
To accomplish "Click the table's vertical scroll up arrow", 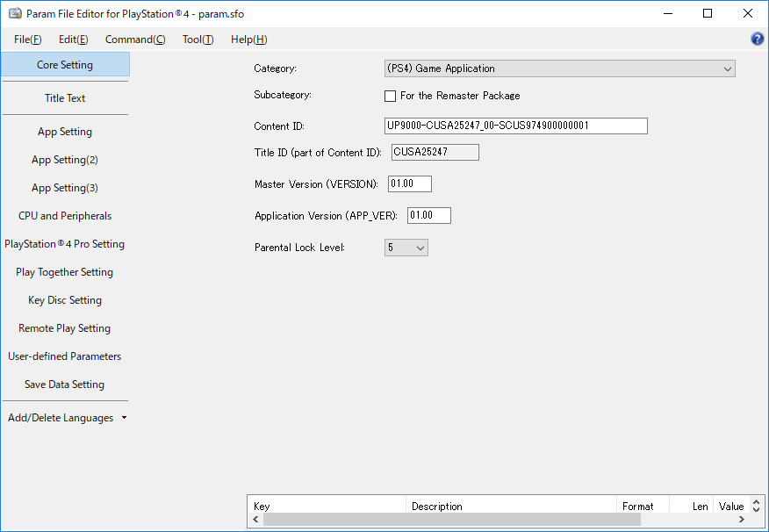I will pyautogui.click(x=756, y=502).
